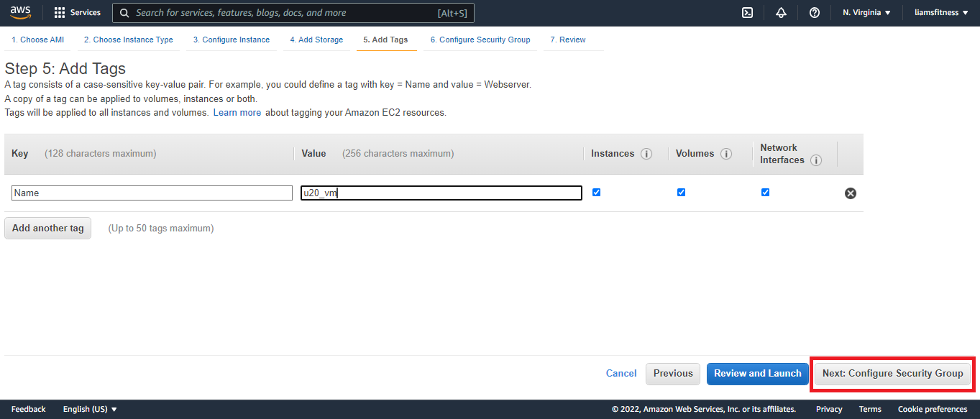The image size is (980, 419).
Task: Uncheck the Volumes checkbox
Action: (x=681, y=193)
